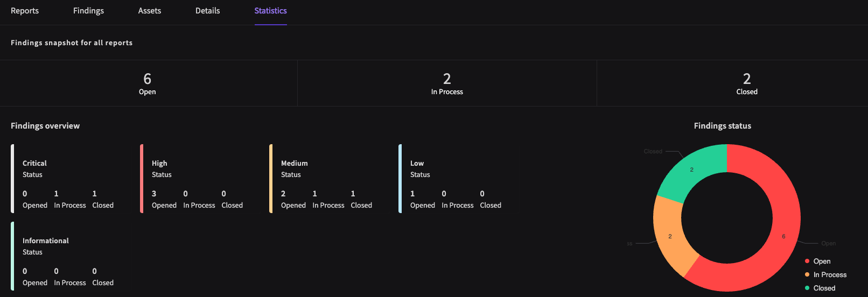Screen dimensions: 868x297
Task: Go to the Assets tab
Action: (x=149, y=11)
